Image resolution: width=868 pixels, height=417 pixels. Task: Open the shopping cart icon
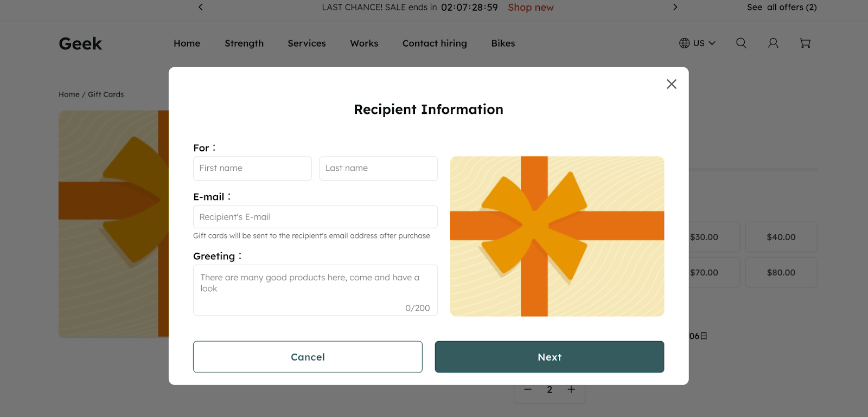805,43
